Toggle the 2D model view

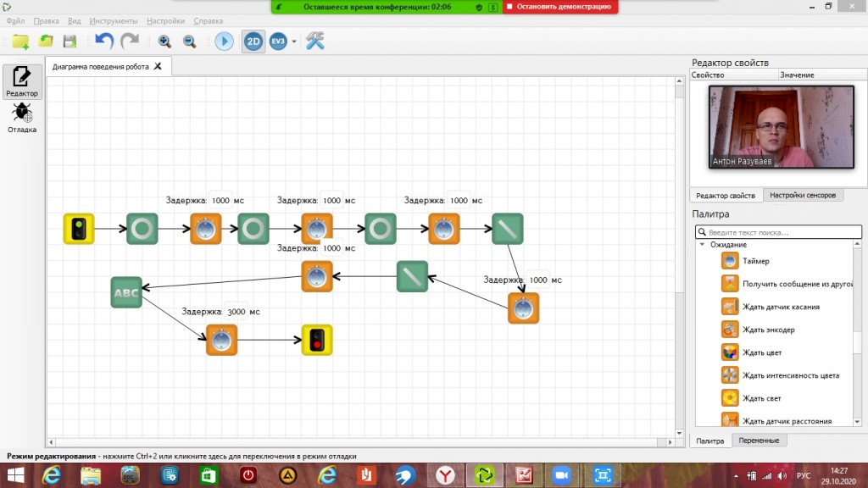click(253, 41)
